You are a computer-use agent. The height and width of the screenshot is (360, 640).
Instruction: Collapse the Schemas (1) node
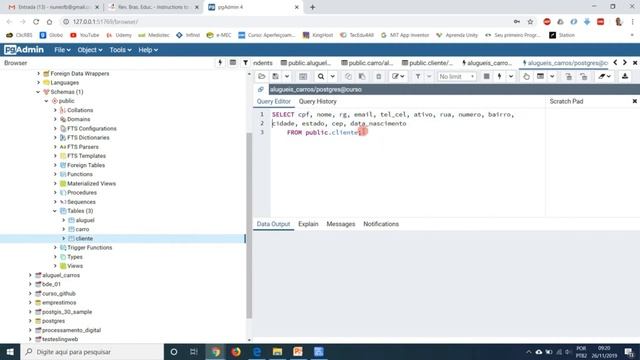point(38,92)
